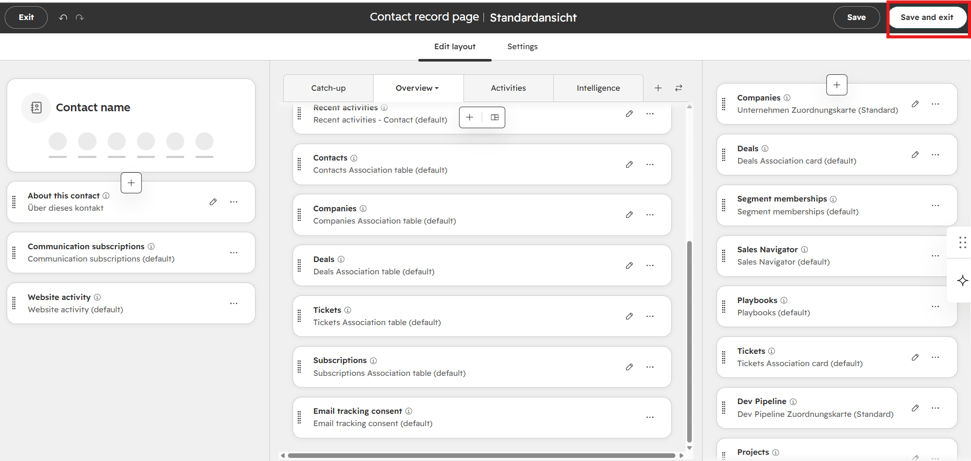Image resolution: width=971 pixels, height=461 pixels.
Task: Open more options for Unternehmen Zuordnungskarte
Action: pos(935,104)
